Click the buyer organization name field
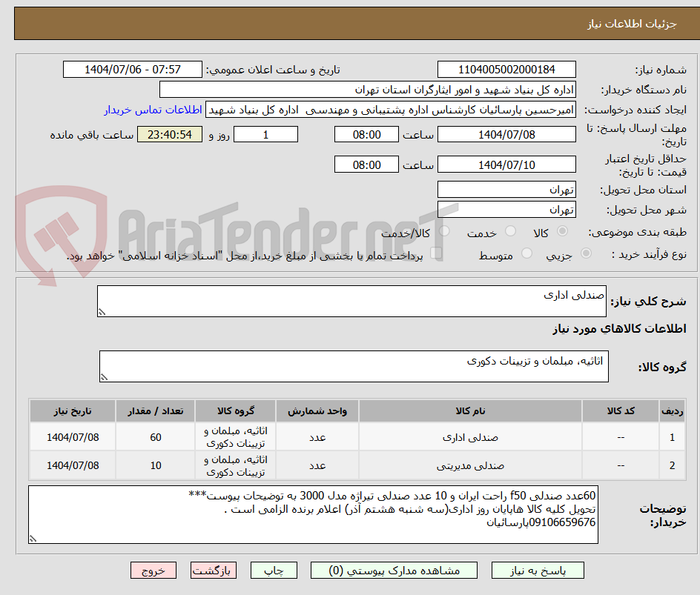The height and width of the screenshot is (595, 700). coord(367,90)
